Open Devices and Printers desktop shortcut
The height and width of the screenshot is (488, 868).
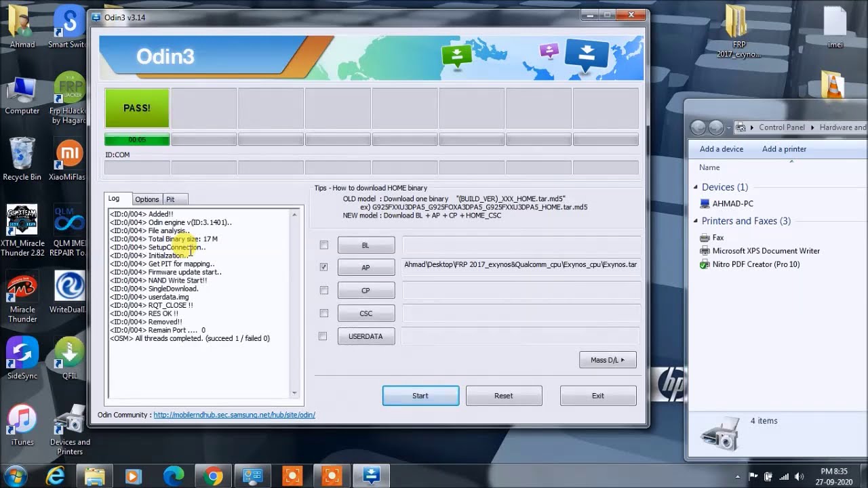[69, 430]
